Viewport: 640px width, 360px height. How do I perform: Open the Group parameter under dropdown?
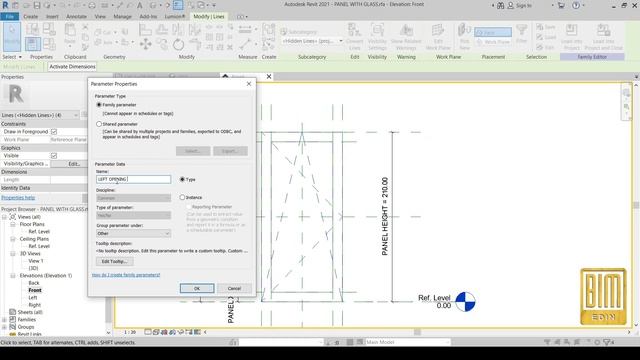click(133, 233)
